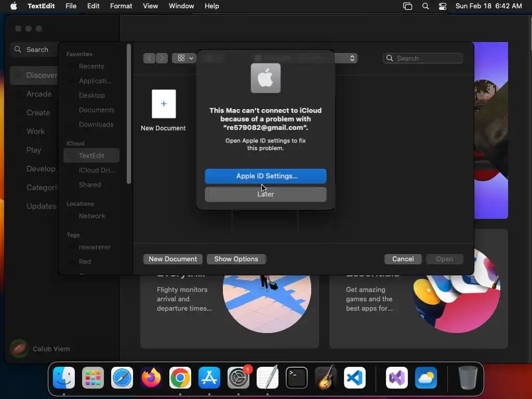The height and width of the screenshot is (399, 532).
Task: Select Network under Locations
Action: click(91, 216)
